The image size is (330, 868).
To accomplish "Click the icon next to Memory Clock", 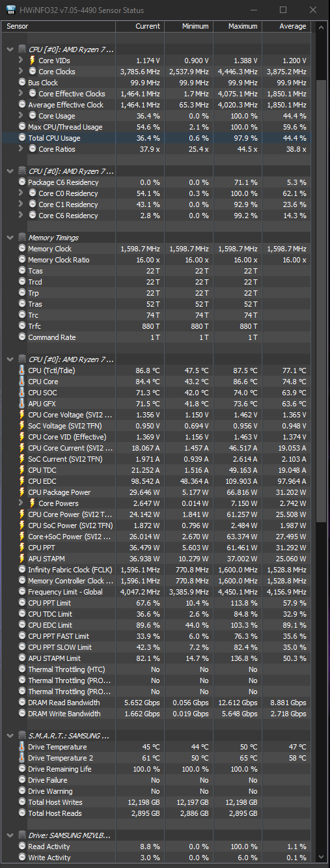I will [x=22, y=249].
